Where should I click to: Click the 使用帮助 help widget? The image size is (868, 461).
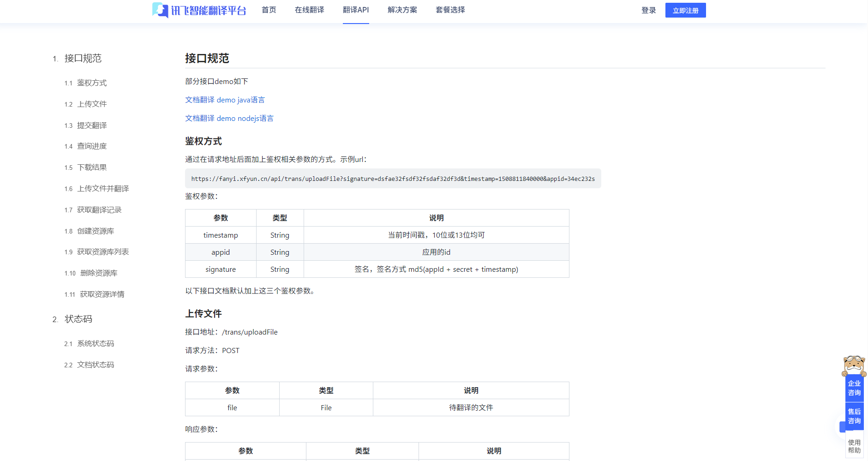tap(855, 443)
